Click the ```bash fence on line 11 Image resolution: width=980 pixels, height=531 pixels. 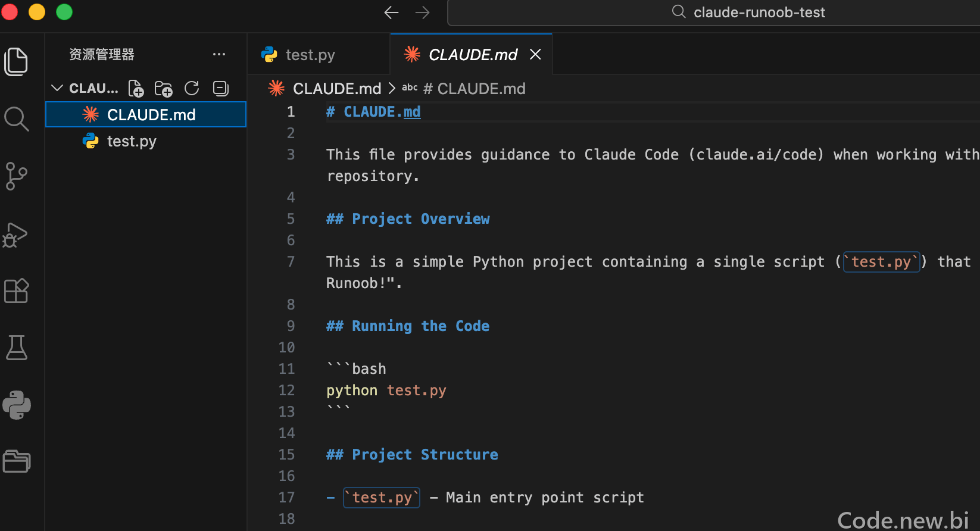tap(356, 369)
